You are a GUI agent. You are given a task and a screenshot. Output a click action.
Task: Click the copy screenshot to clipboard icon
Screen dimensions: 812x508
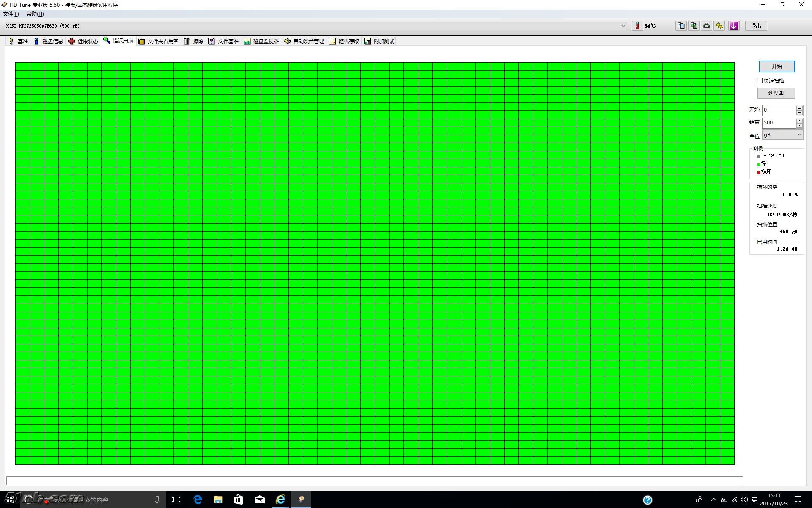694,26
